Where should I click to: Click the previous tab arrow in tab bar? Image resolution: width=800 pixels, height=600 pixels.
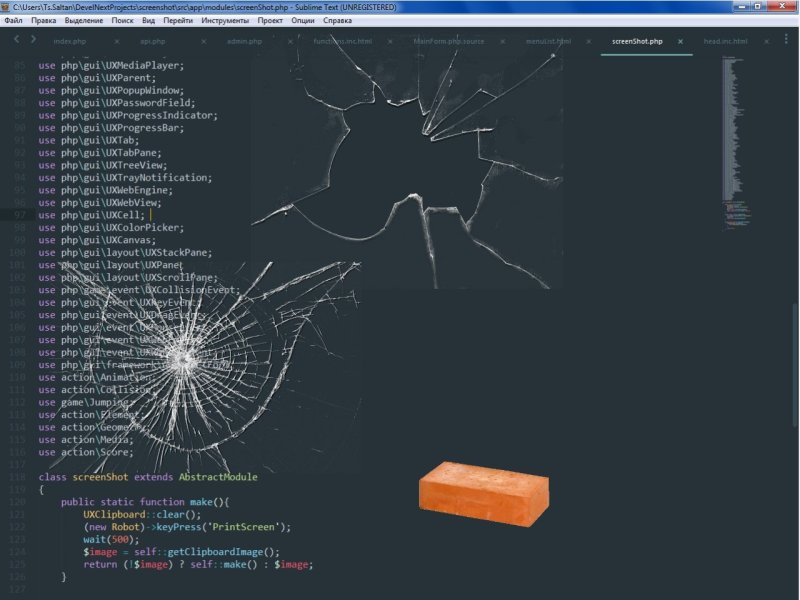pyautogui.click(x=16, y=40)
